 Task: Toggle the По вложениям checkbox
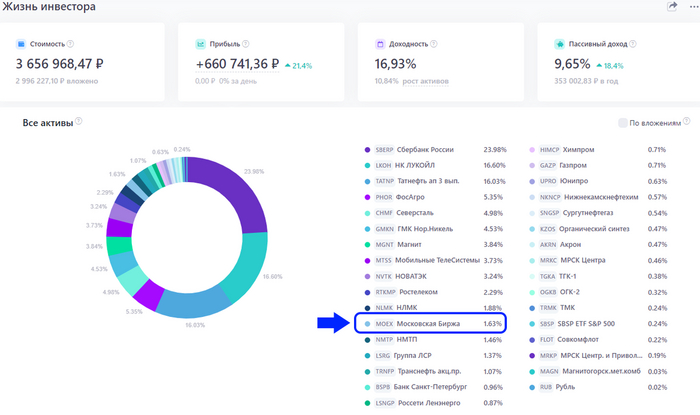point(622,123)
